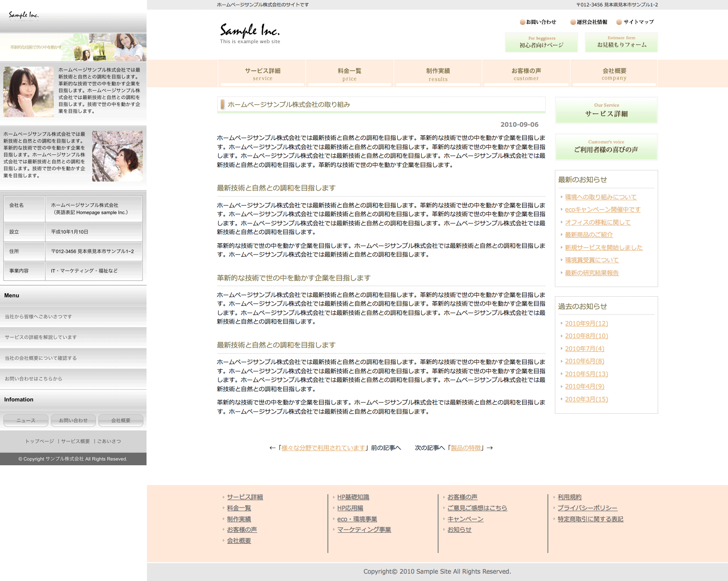Go to the previous article link 様々な分野で利用されています
Screen dimensions: 728x581
(x=323, y=448)
